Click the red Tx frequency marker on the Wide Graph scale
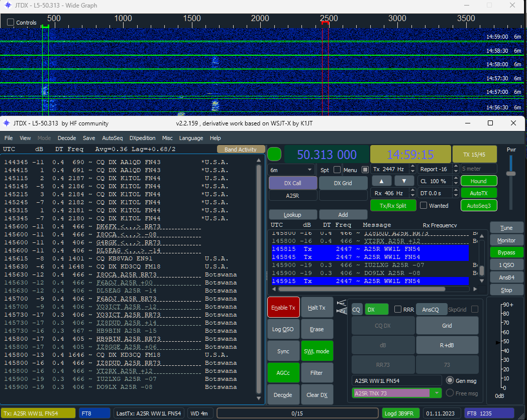527x420 pixels. pos(325,23)
